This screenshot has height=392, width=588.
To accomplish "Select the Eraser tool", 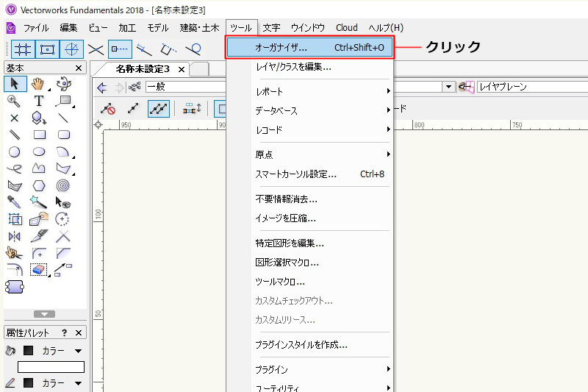I will pyautogui.click(x=39, y=270).
